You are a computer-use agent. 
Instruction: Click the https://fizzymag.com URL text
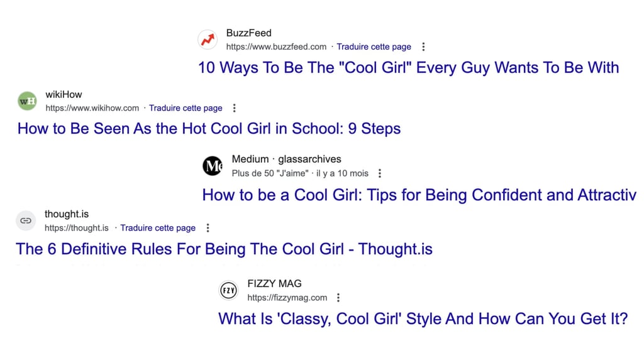287,298
